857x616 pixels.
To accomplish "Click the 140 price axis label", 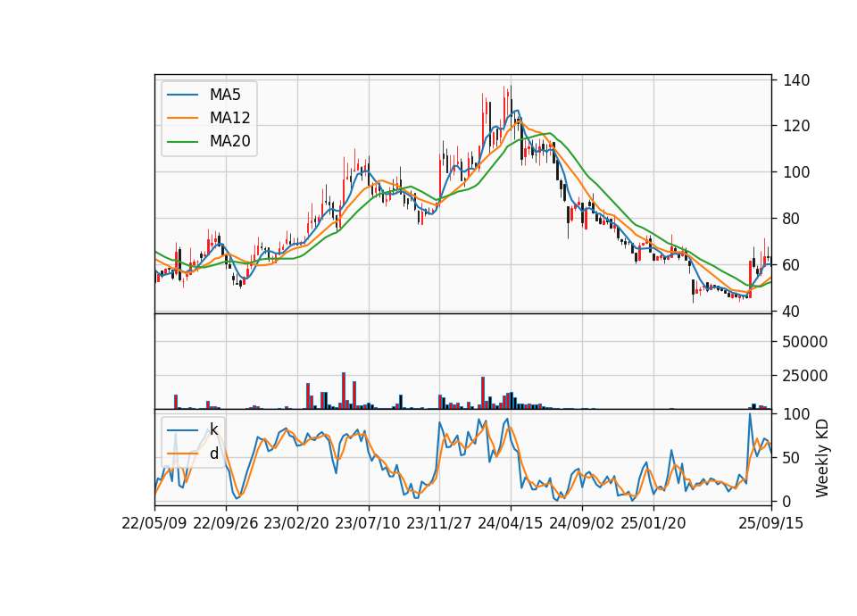I will pos(796,80).
